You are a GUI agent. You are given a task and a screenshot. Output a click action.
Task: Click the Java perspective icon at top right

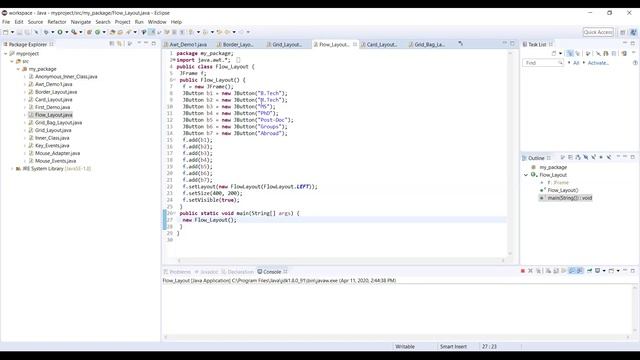click(x=633, y=32)
